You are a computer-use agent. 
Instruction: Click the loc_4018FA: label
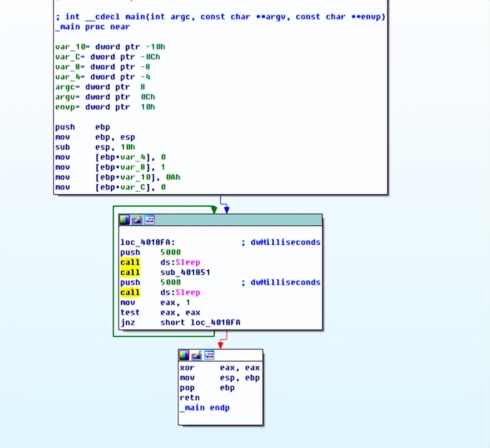148,242
